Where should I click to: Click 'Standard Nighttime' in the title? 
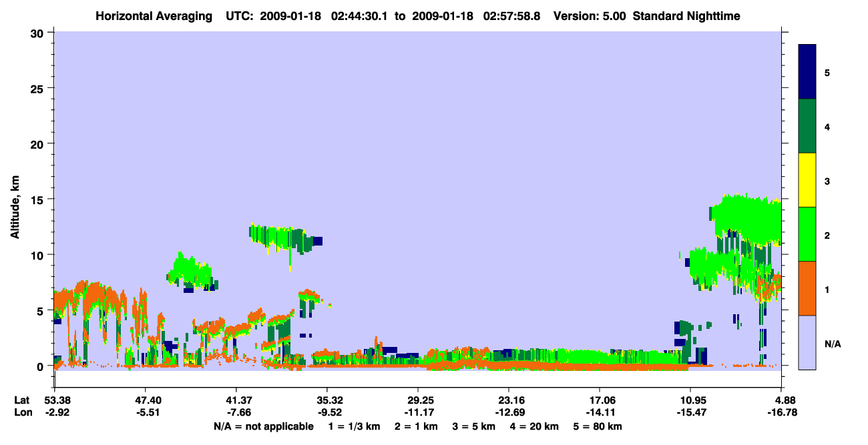tap(686, 15)
